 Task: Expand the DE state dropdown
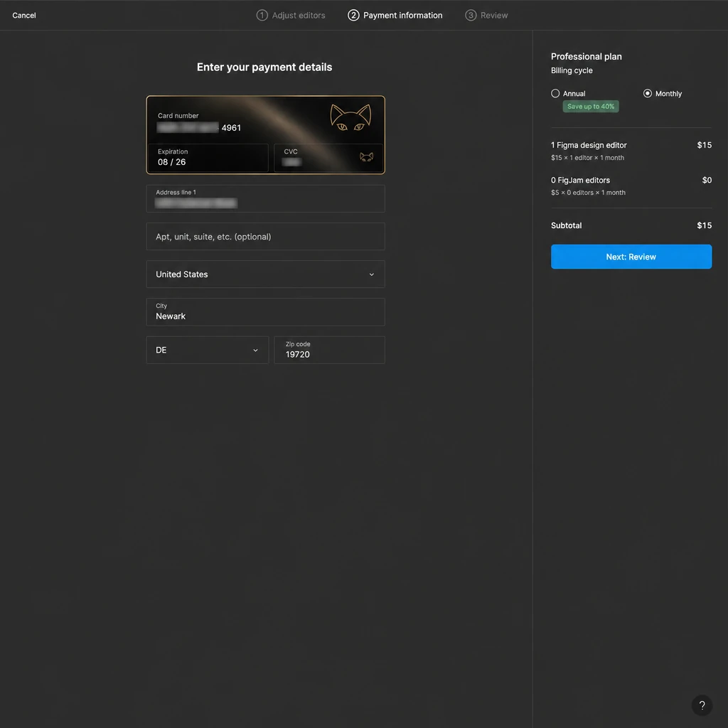[208, 350]
